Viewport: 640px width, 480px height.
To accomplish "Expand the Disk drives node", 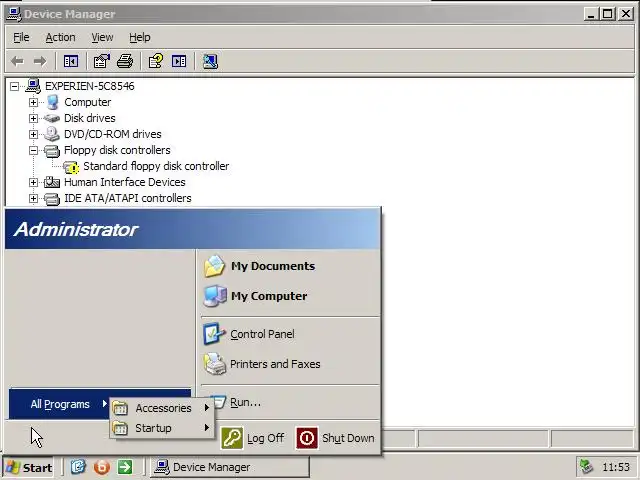I will click(33, 118).
